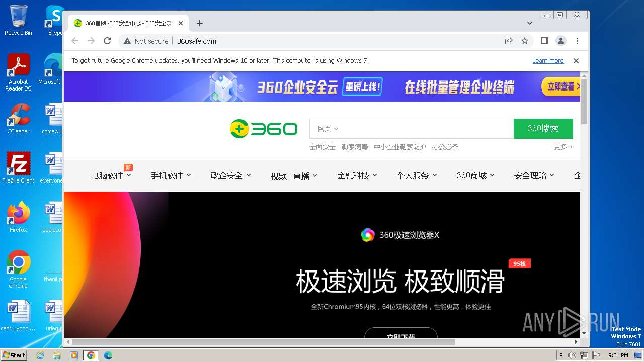This screenshot has height=362, width=644.
Task: Reload the 360safe.com page
Action: coord(107,41)
